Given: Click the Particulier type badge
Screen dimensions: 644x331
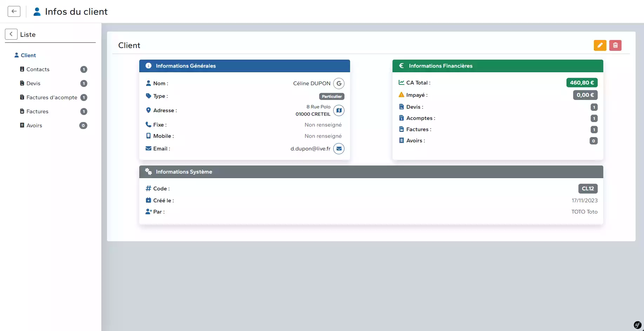Looking at the screenshot, I should pos(331,96).
